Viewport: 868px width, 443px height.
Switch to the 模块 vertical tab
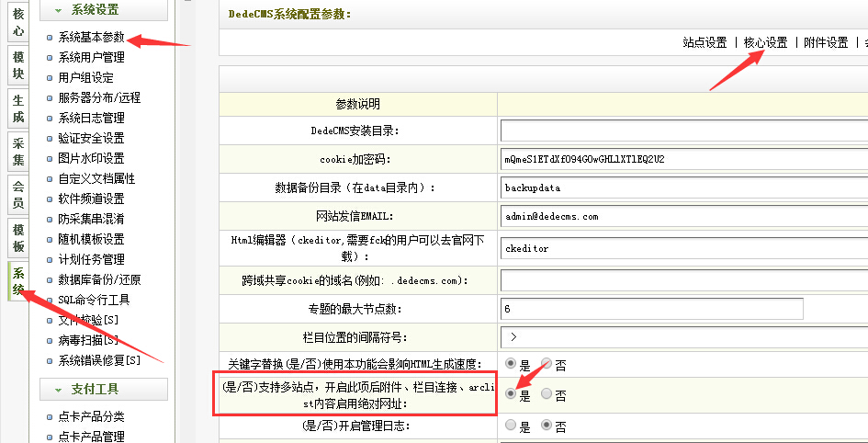[18, 66]
